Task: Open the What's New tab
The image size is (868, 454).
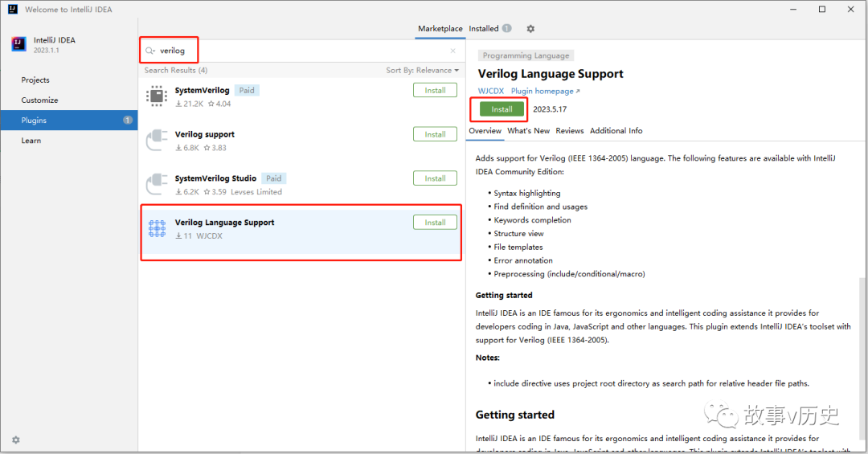Action: (x=528, y=131)
